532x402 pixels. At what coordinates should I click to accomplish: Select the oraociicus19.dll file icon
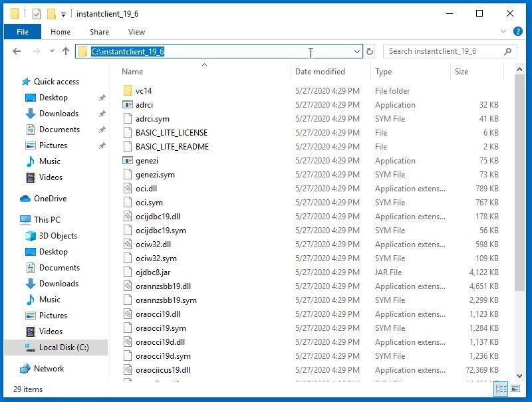click(128, 370)
